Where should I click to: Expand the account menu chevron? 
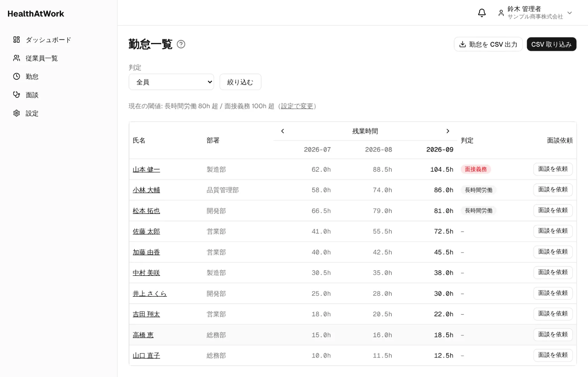(570, 13)
